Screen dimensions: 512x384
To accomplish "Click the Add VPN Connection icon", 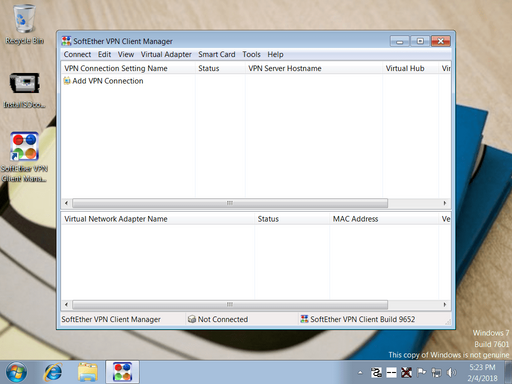I will click(67, 81).
